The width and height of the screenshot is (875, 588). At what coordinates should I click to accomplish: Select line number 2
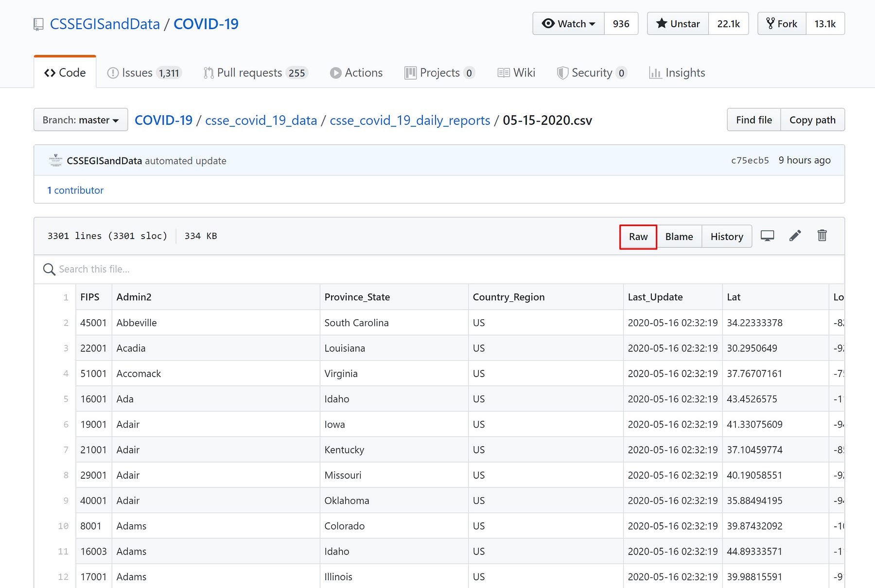[x=66, y=323]
